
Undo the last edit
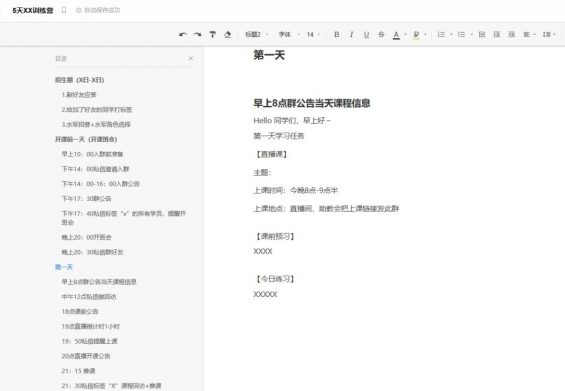point(183,35)
